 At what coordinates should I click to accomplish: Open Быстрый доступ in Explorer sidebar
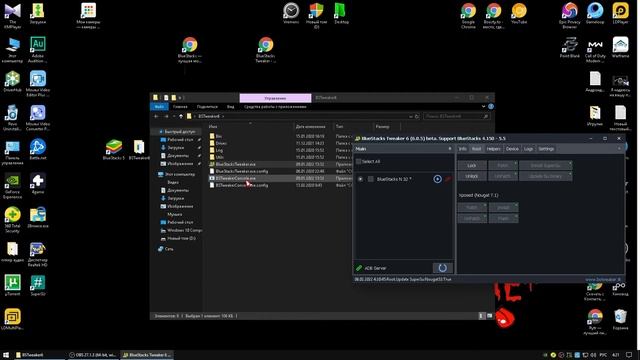click(x=177, y=132)
